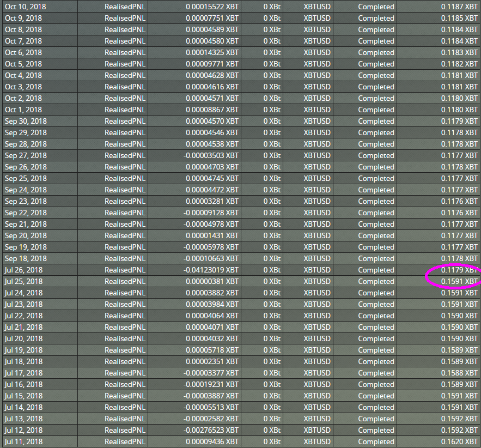
Task: Select the Jul 11, 2018 date cell
Action: (x=23, y=441)
